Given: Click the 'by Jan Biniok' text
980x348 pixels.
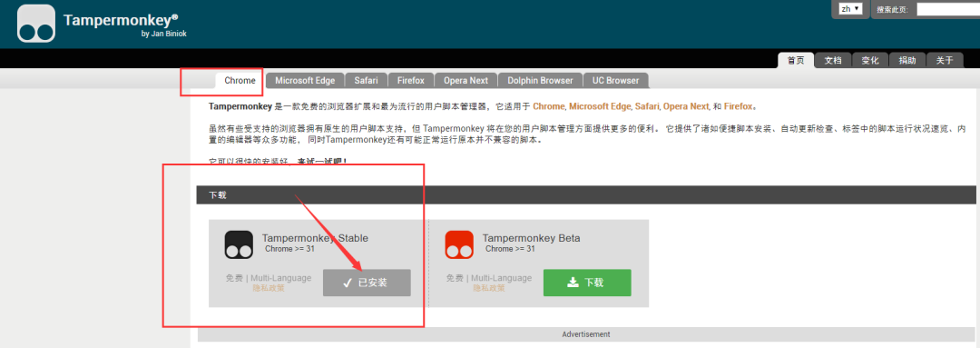Looking at the screenshot, I should pyautogui.click(x=163, y=34).
